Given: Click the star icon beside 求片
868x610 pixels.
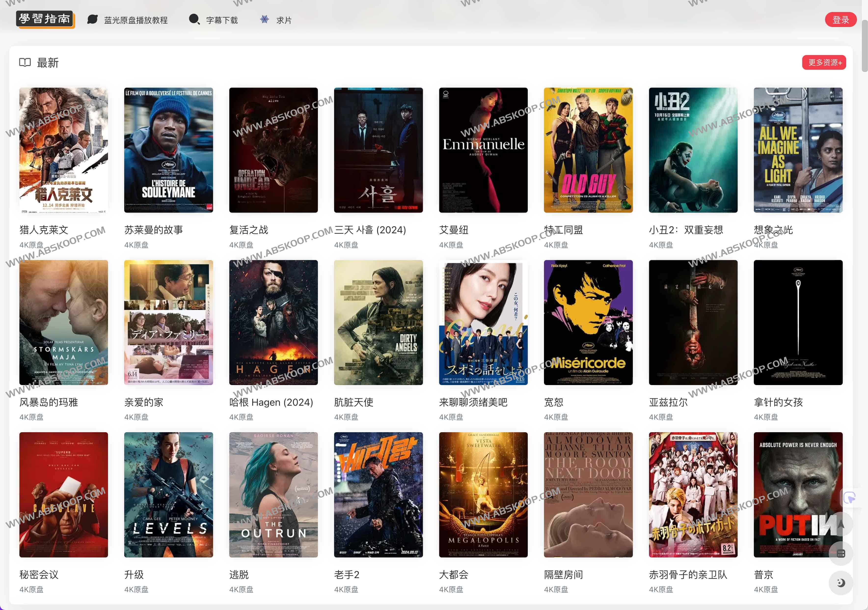Looking at the screenshot, I should (264, 19).
